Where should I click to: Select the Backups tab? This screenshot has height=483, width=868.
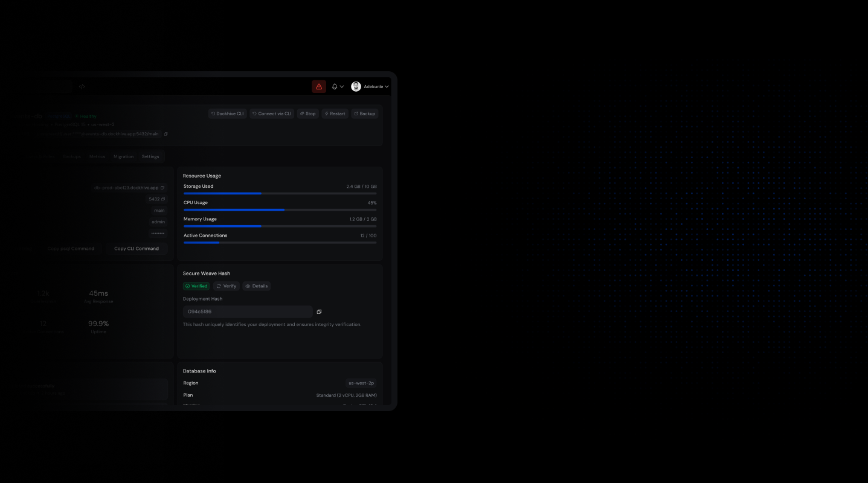71,156
